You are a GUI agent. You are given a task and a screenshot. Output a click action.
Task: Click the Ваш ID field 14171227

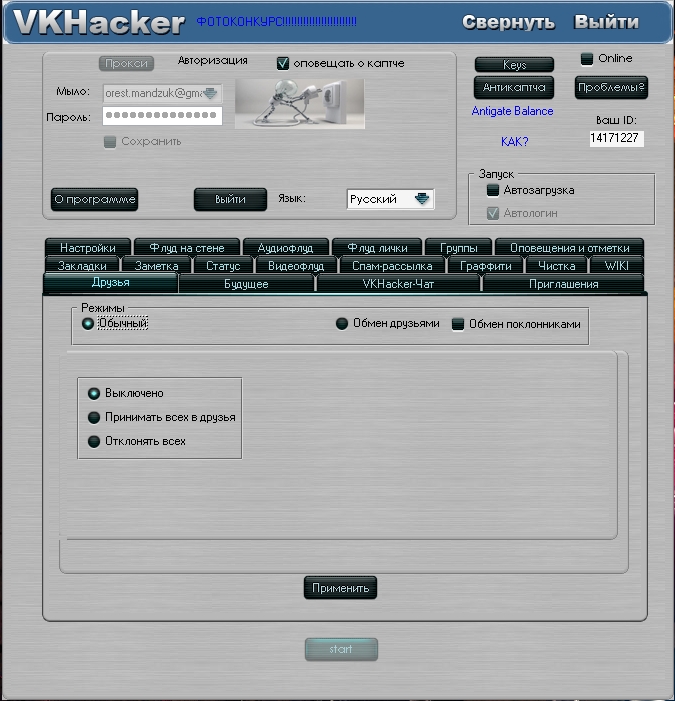616,138
